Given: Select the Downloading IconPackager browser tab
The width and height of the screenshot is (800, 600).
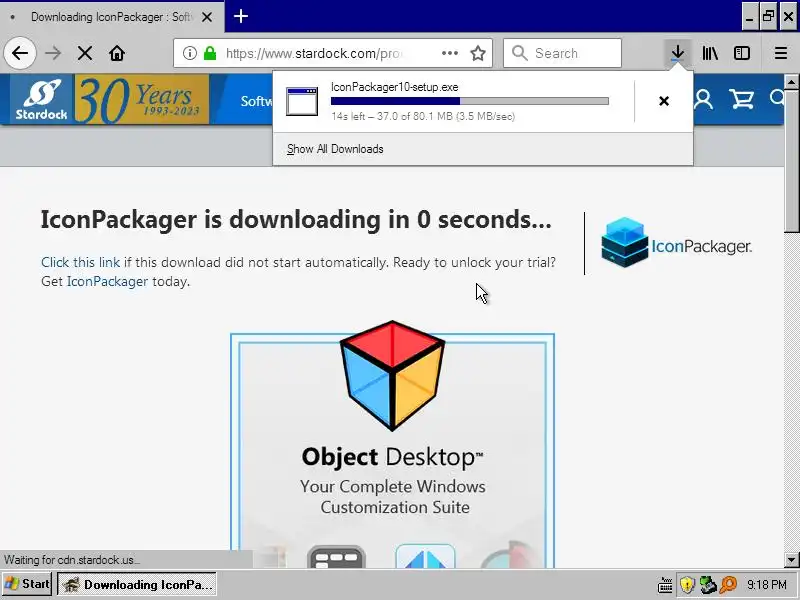Looking at the screenshot, I should pyautogui.click(x=112, y=17).
